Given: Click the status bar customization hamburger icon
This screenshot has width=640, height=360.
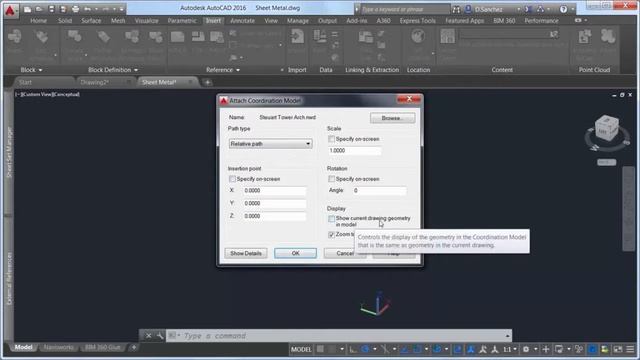Looking at the screenshot, I should point(631,349).
